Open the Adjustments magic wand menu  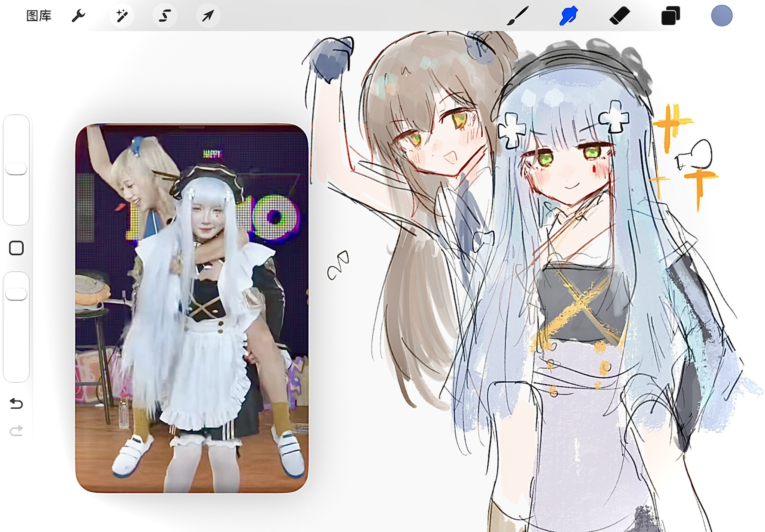tap(122, 16)
